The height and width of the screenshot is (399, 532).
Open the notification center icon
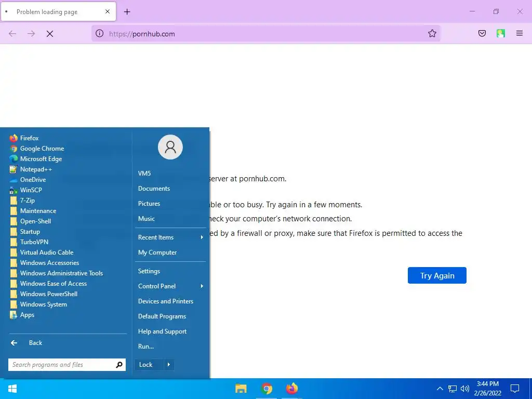coord(515,389)
